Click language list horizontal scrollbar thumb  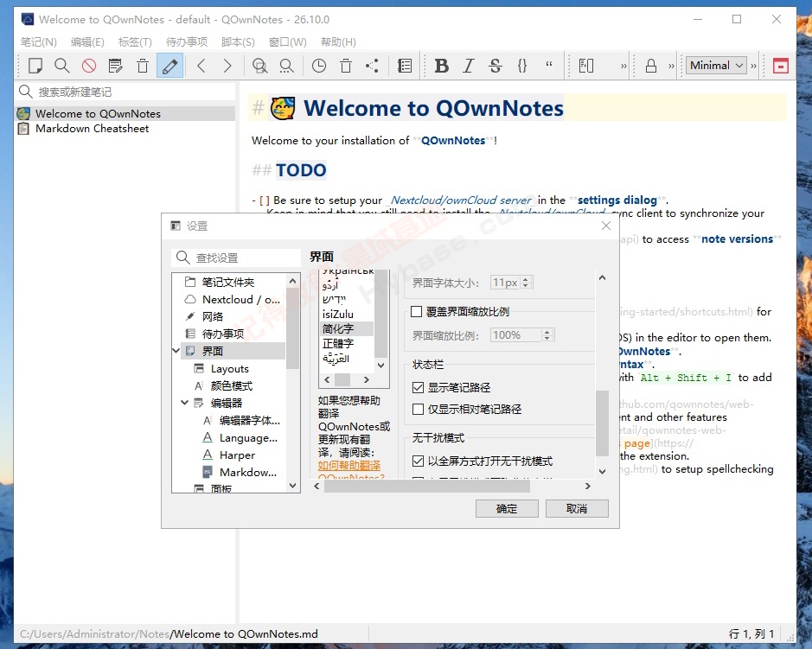(342, 379)
